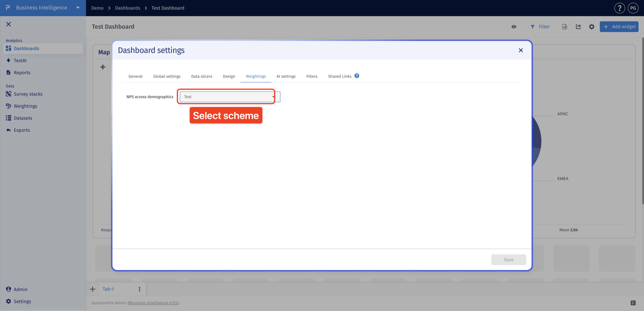Viewport: 644px width, 311px height.
Task: Open the Design tab
Action: tap(229, 76)
